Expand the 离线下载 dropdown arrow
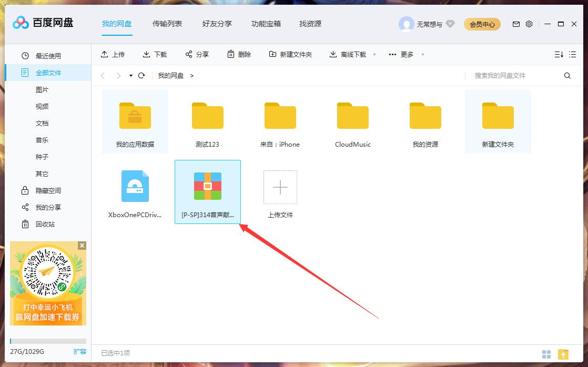 coord(374,55)
